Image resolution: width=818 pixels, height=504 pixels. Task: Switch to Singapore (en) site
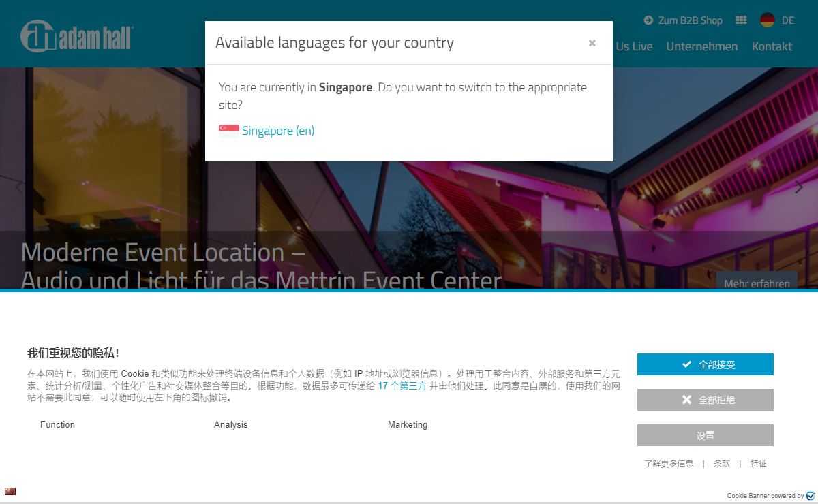pos(277,131)
